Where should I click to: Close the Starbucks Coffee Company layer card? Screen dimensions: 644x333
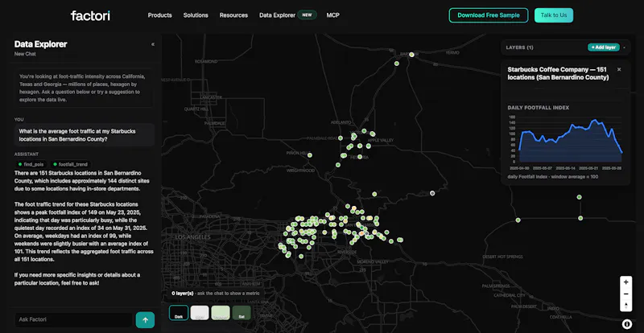coord(619,69)
